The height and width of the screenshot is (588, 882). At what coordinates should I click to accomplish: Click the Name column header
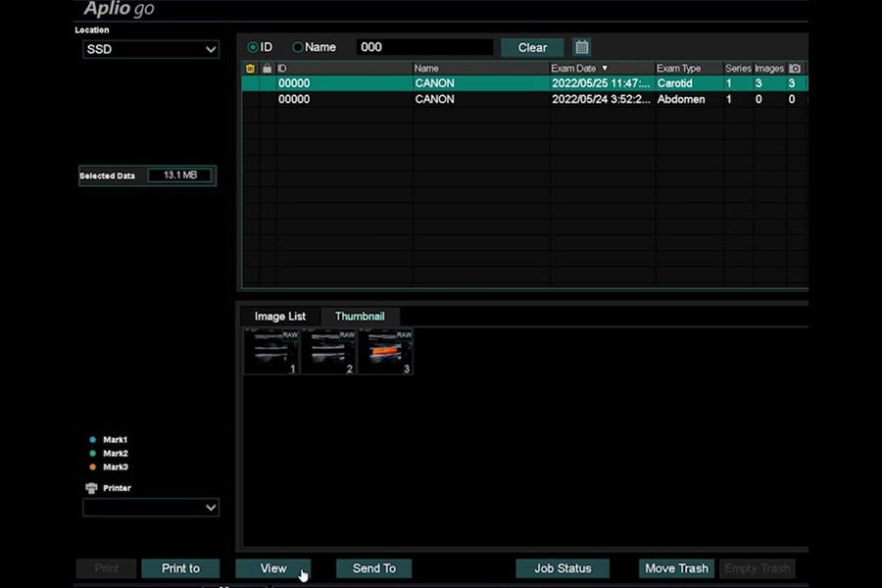point(481,69)
